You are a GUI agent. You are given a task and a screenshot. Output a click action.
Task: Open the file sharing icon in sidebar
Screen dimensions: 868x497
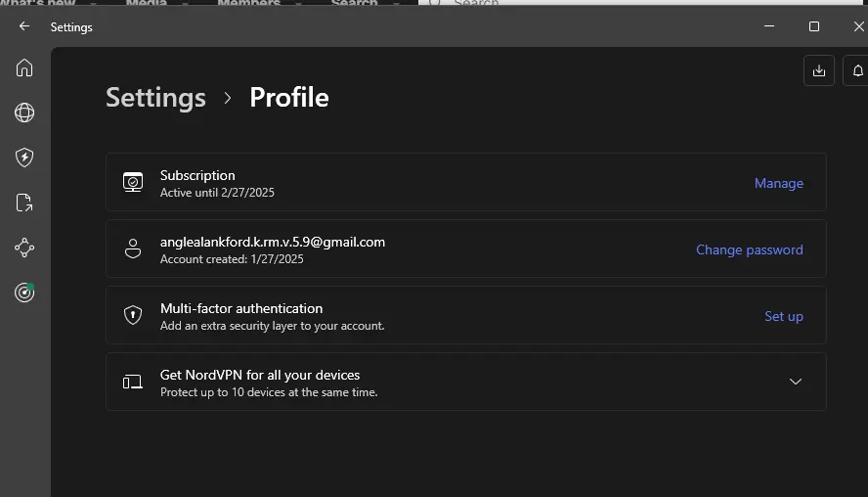point(24,203)
